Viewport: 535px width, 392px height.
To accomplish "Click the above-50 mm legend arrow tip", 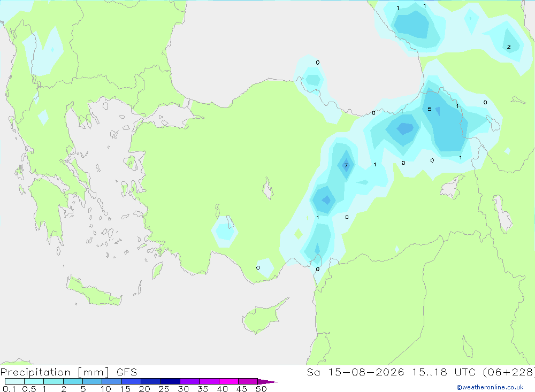I will pyautogui.click(x=268, y=381).
